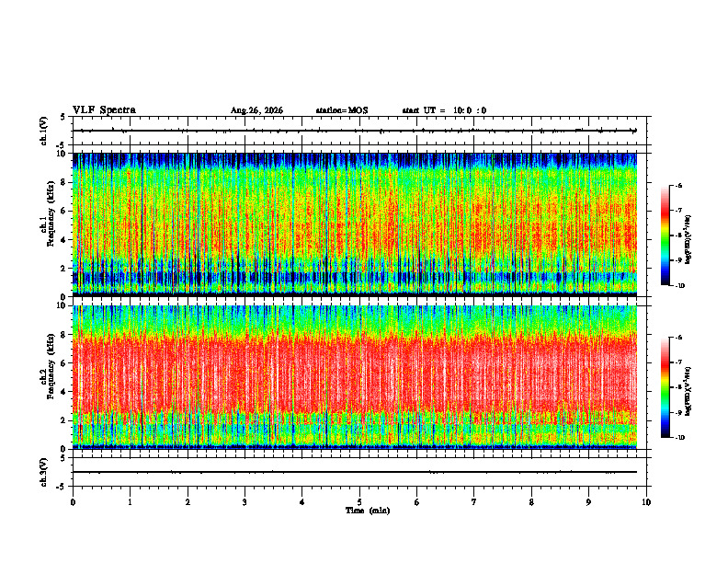Screen dimensions: 728x563
Task: Select the ch.3(V) waveform axis label
Action: pyautogui.click(x=43, y=472)
